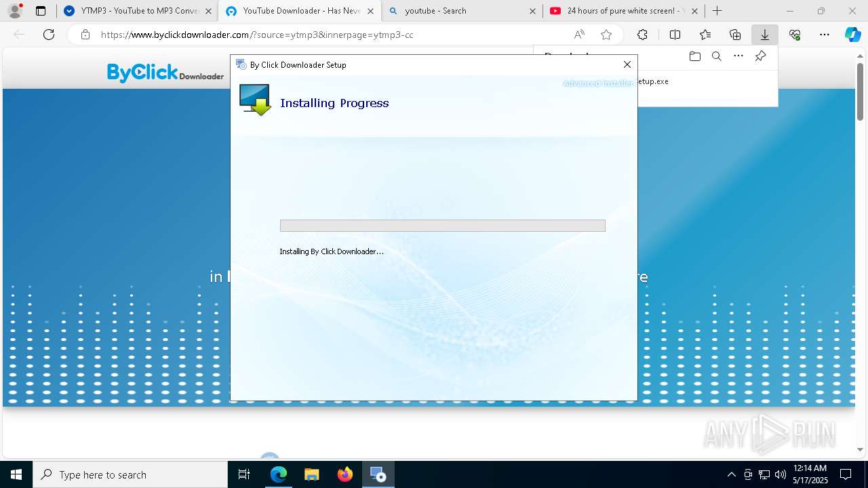Open the Favorites list icon
The image size is (868, 488).
705,35
